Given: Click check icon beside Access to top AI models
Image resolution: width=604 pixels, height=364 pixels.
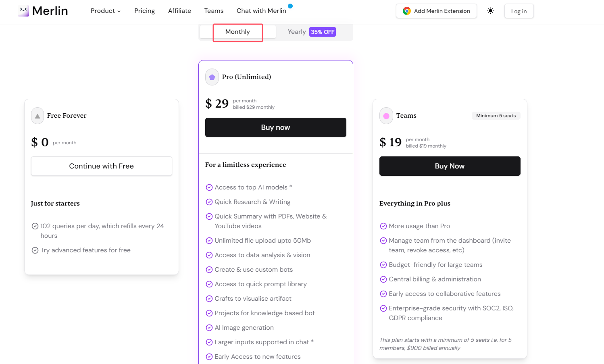Looking at the screenshot, I should point(209,187).
